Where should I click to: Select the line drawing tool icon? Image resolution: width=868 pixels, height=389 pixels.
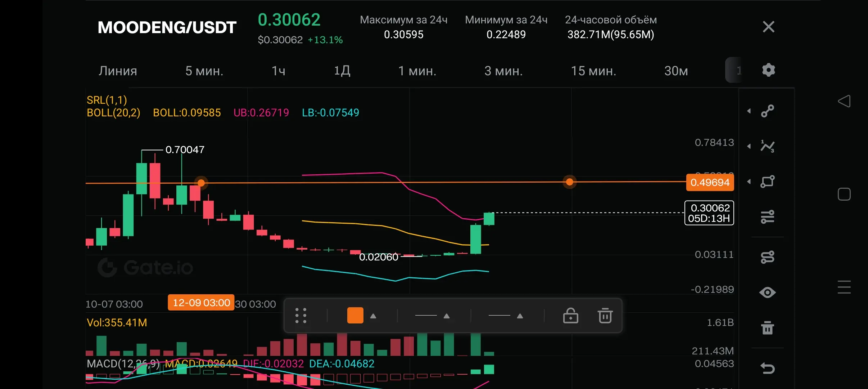pos(767,111)
